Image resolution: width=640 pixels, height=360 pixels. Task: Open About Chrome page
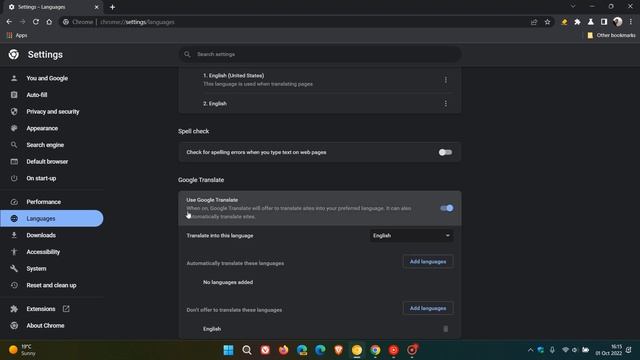coord(45,326)
